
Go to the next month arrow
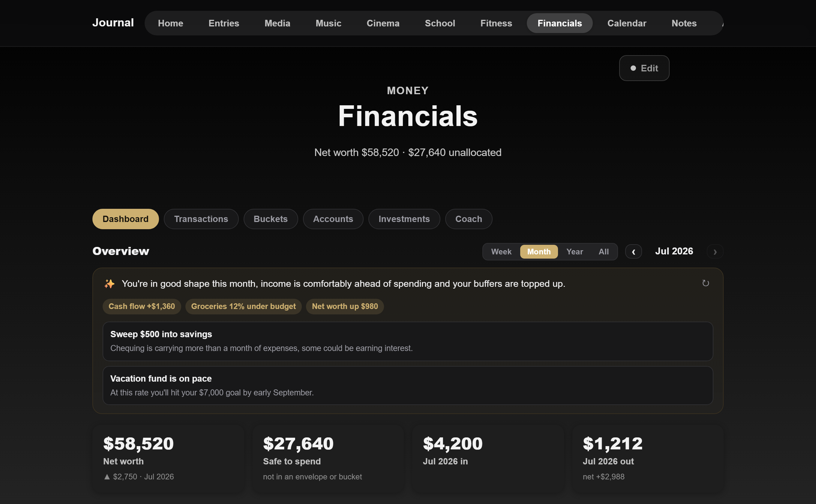pos(715,251)
